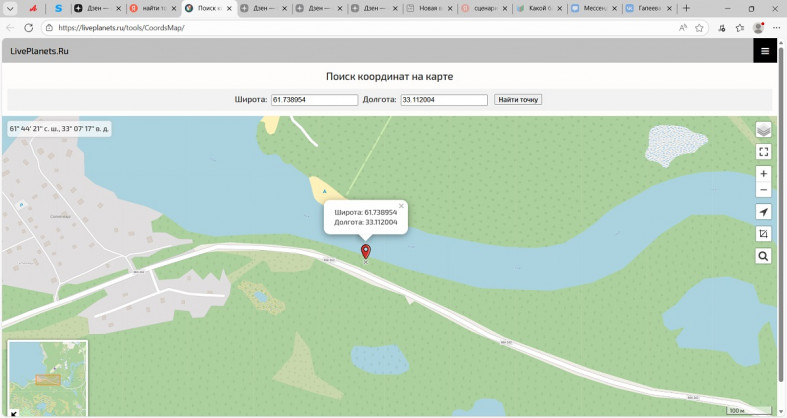This screenshot has width=787, height=418.
Task: Reload the page with refresh button
Action: tap(29, 28)
